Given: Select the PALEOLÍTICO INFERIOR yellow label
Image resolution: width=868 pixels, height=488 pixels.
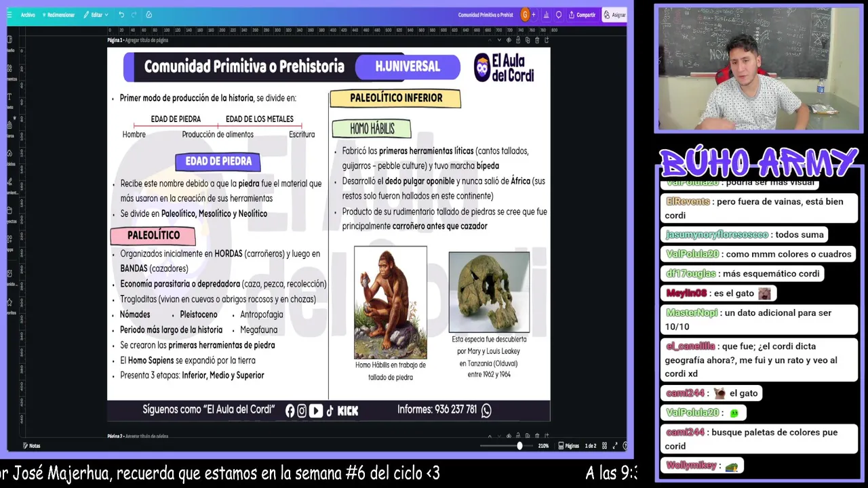Looking at the screenshot, I should tap(395, 98).
